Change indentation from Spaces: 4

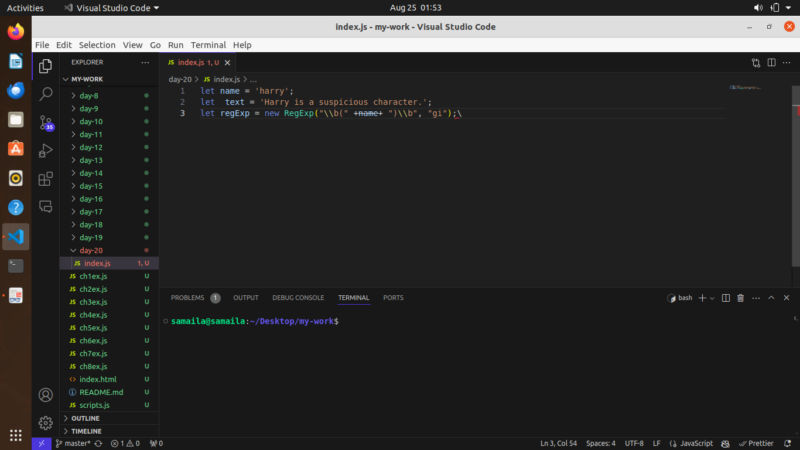click(x=601, y=443)
